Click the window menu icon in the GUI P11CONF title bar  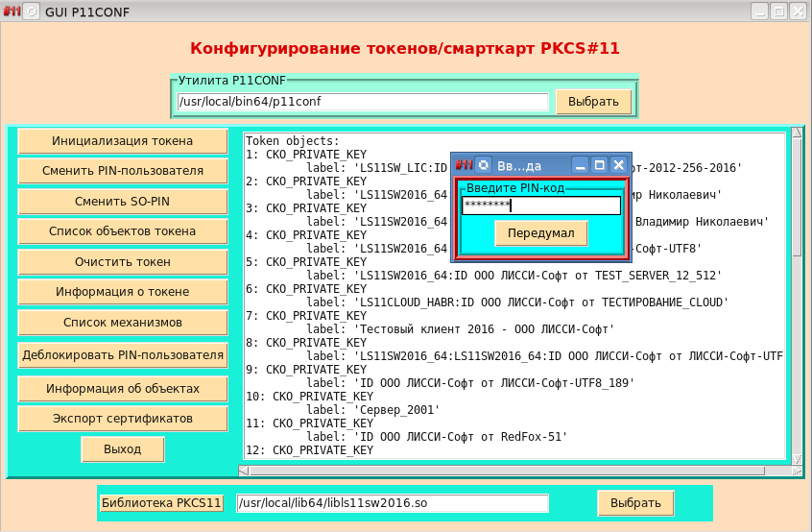coord(32,12)
